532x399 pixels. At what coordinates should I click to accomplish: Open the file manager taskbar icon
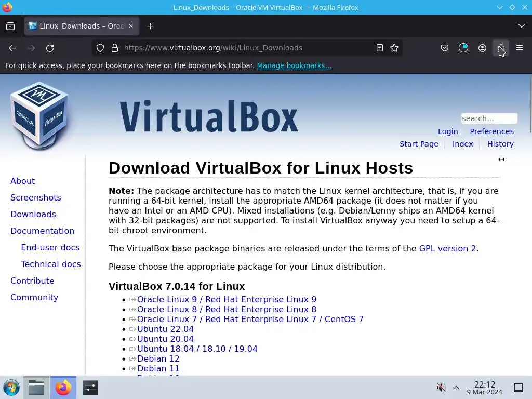pos(36,388)
